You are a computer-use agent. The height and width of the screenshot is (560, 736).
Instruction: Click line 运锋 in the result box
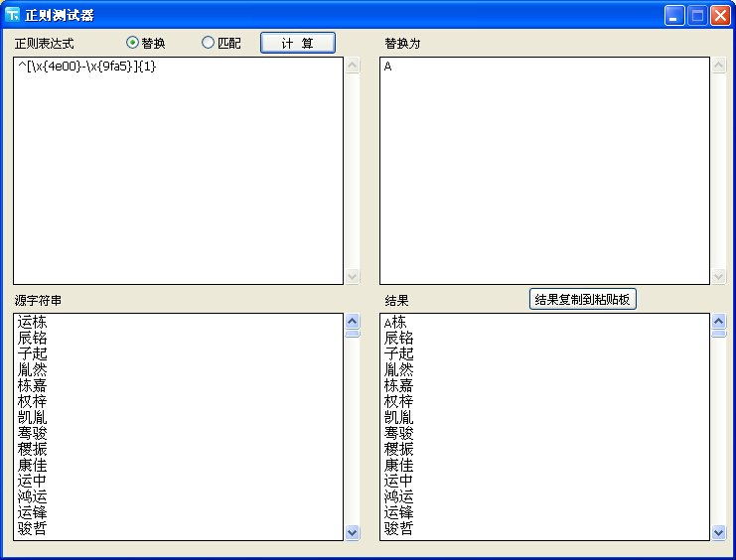click(x=399, y=513)
